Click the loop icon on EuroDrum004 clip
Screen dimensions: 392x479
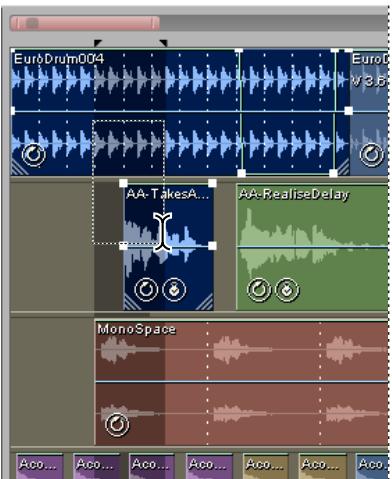coord(34,155)
